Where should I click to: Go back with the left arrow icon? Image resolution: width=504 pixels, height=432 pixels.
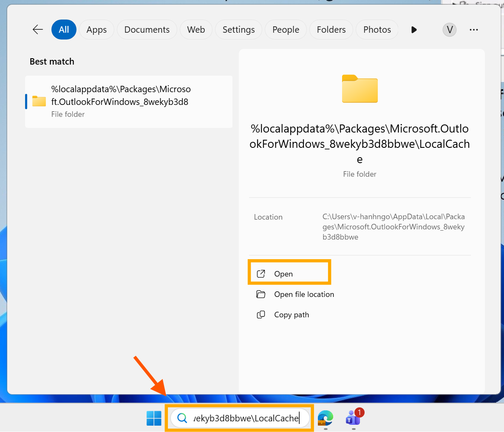tap(37, 30)
